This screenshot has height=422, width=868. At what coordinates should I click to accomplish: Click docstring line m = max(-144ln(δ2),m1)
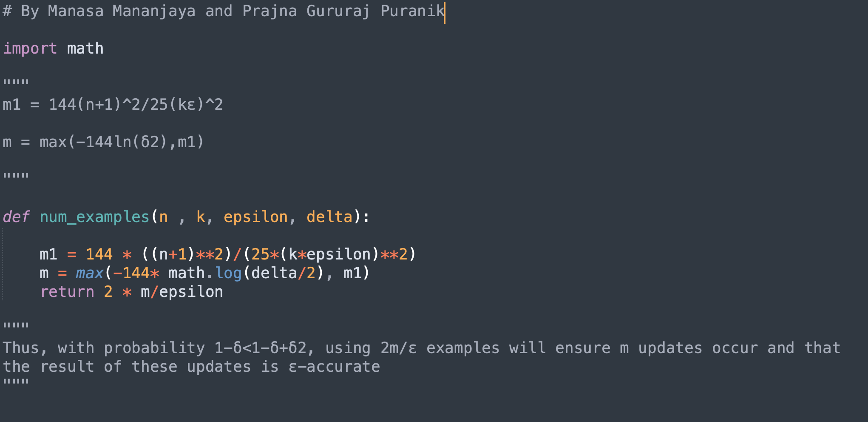click(103, 142)
